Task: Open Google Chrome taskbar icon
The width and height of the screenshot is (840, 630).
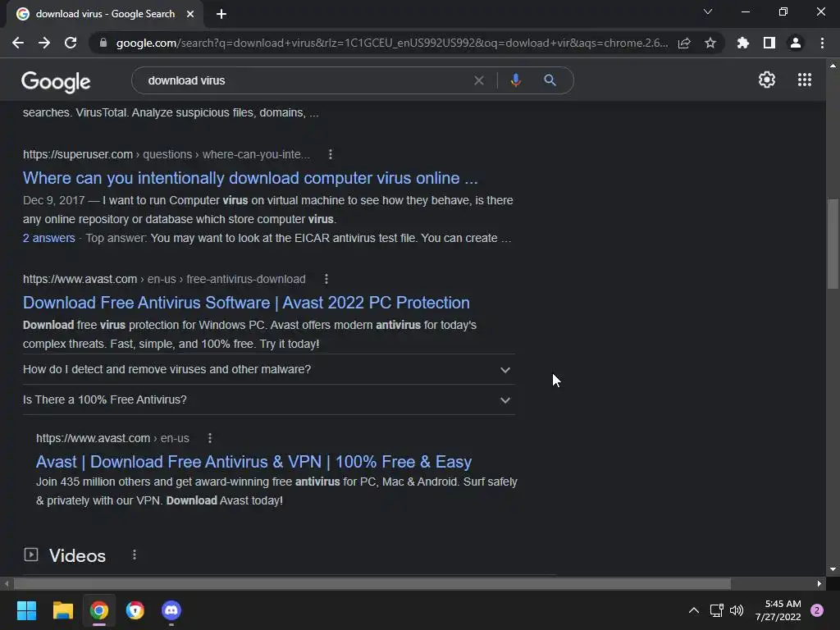Action: pyautogui.click(x=99, y=610)
